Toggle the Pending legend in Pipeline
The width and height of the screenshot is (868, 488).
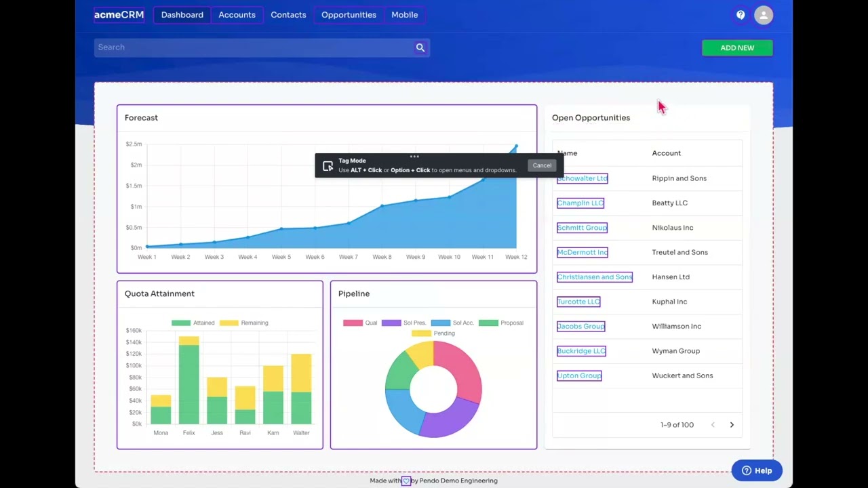pos(433,333)
